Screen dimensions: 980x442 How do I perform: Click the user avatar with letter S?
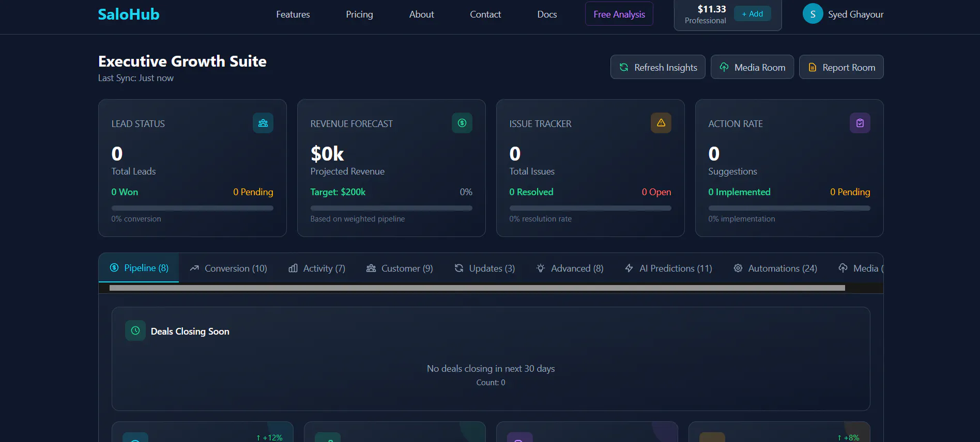pos(813,14)
